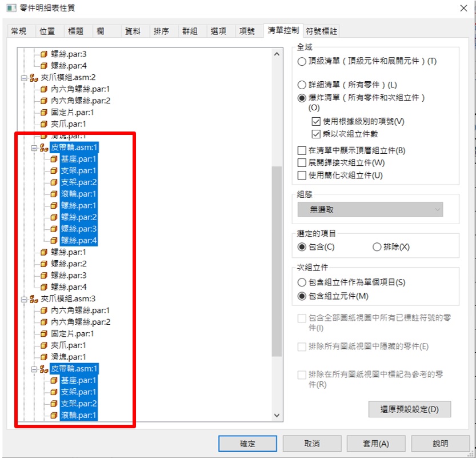The height and width of the screenshot is (458, 476).
Task: Choose the 包含(C) radio button
Action: [x=302, y=247]
